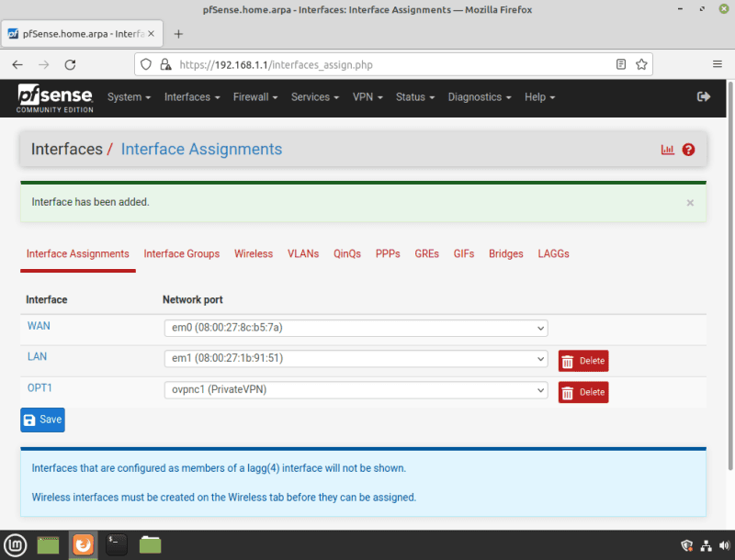
Task: Bookmark this page with star icon
Action: (641, 65)
